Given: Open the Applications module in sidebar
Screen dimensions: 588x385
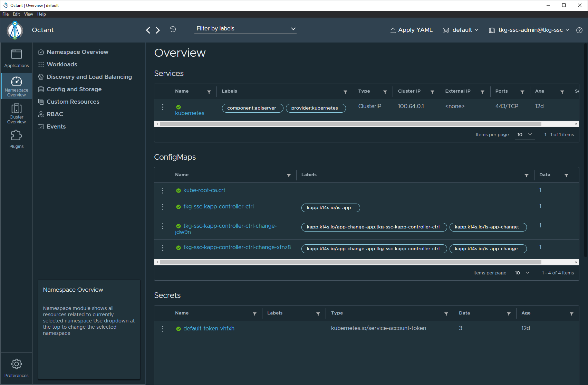Looking at the screenshot, I should (16, 58).
